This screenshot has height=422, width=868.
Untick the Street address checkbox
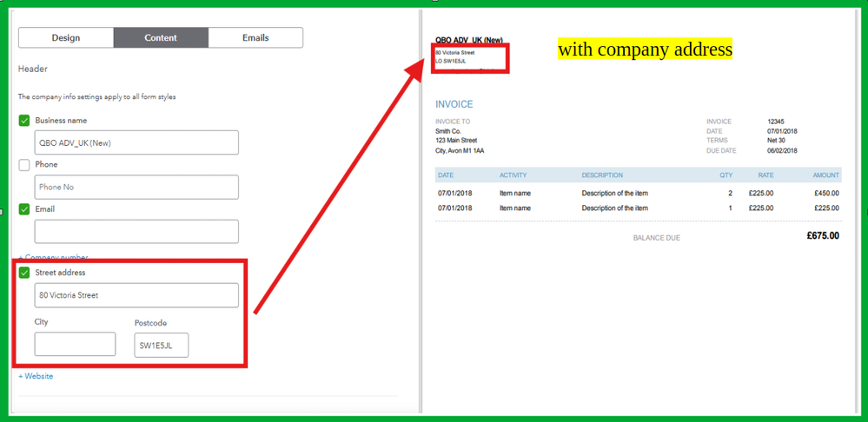coord(24,272)
